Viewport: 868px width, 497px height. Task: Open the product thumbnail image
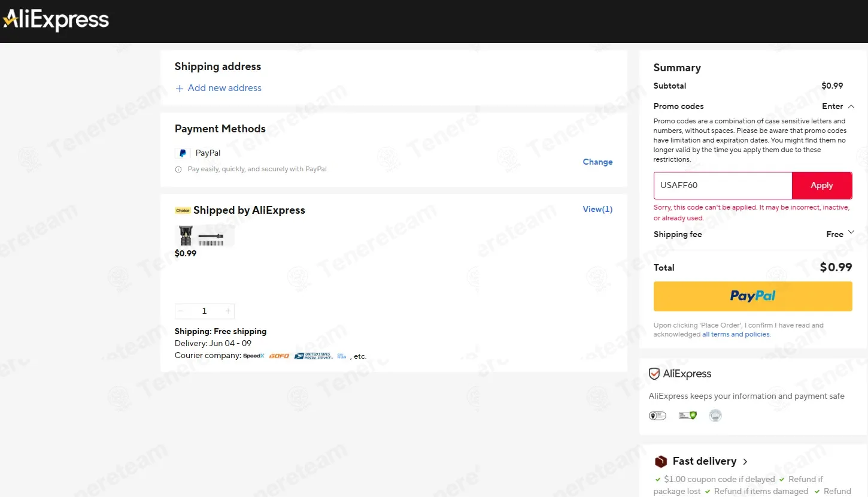[204, 235]
